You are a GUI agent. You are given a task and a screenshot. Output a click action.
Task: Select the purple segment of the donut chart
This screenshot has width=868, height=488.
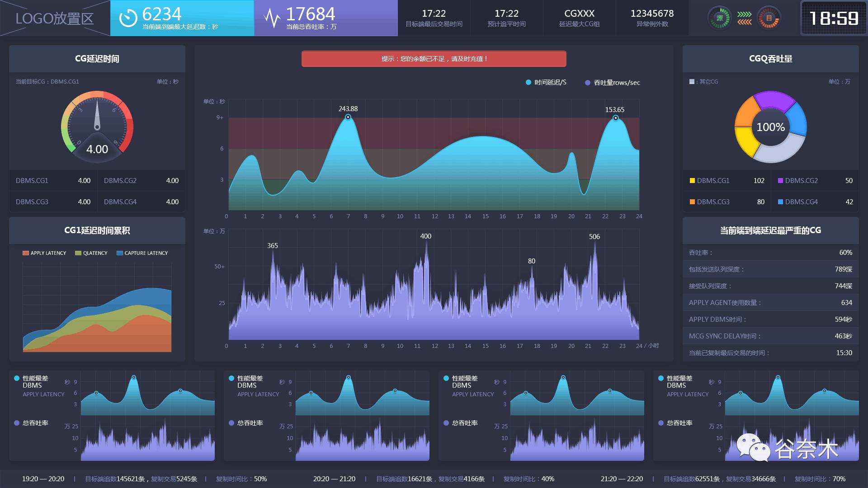point(774,100)
